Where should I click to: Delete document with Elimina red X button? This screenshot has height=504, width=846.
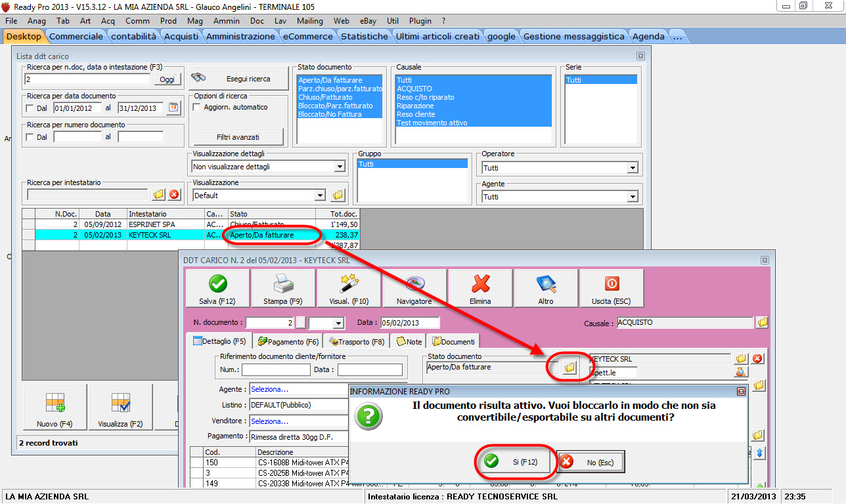(480, 289)
